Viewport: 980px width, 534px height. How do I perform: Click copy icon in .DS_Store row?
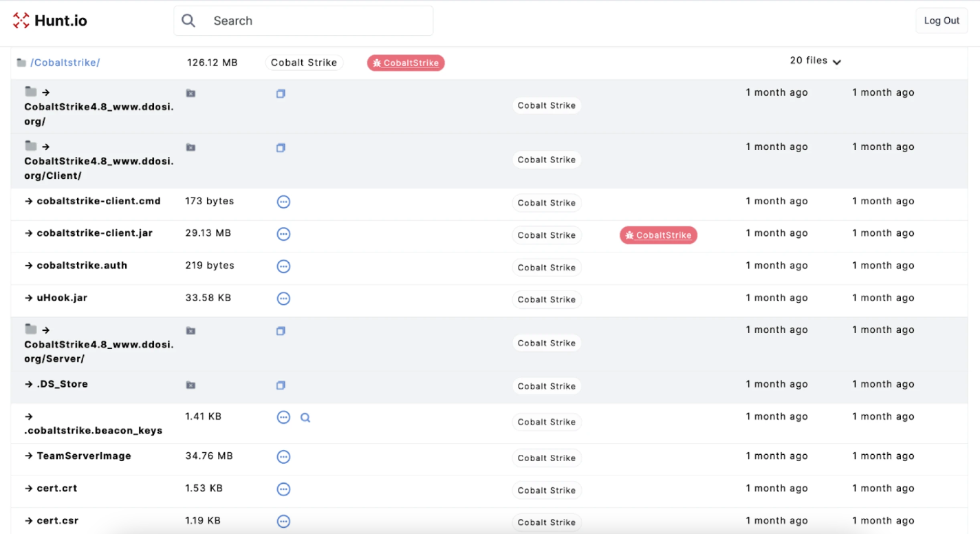click(x=281, y=385)
